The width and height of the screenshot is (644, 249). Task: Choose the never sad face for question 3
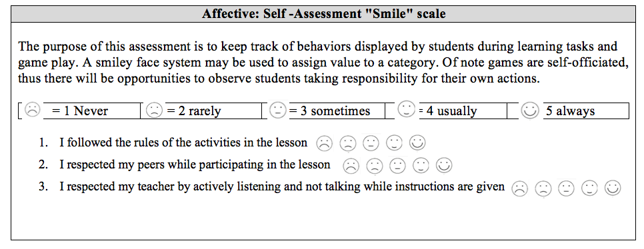tap(519, 188)
